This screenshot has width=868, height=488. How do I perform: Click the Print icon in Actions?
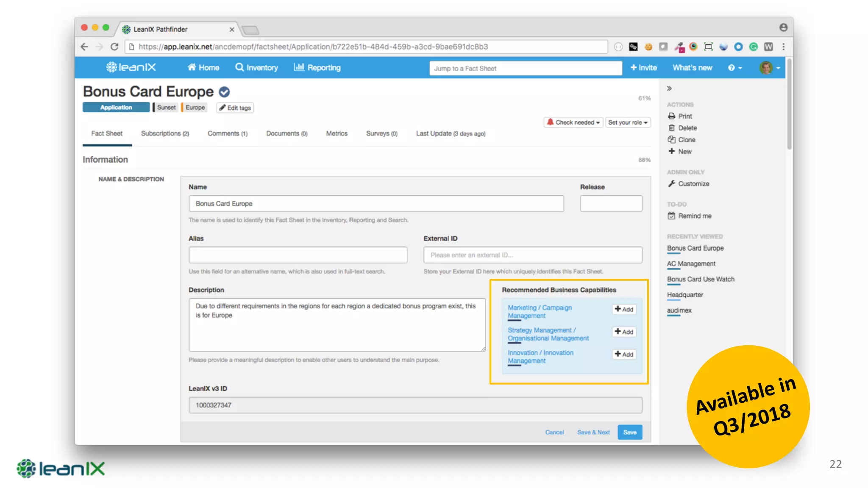(671, 116)
